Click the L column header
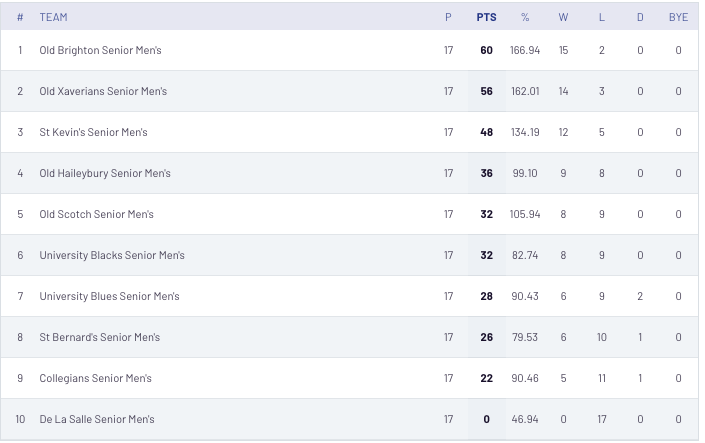Viewport: 705px width, 443px height. (x=602, y=17)
